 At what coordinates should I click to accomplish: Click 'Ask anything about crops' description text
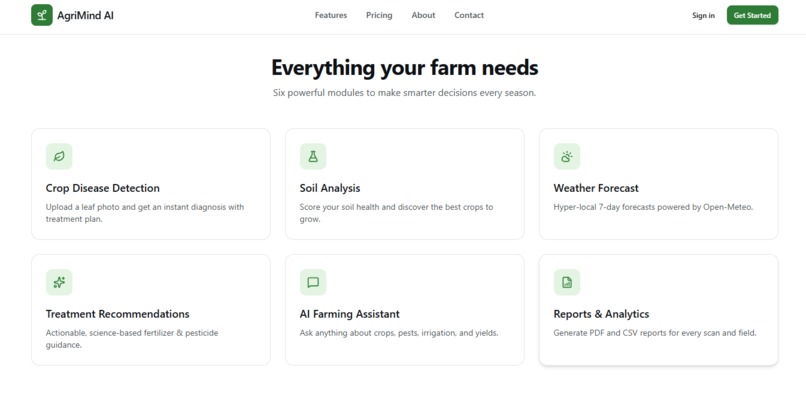point(399,333)
